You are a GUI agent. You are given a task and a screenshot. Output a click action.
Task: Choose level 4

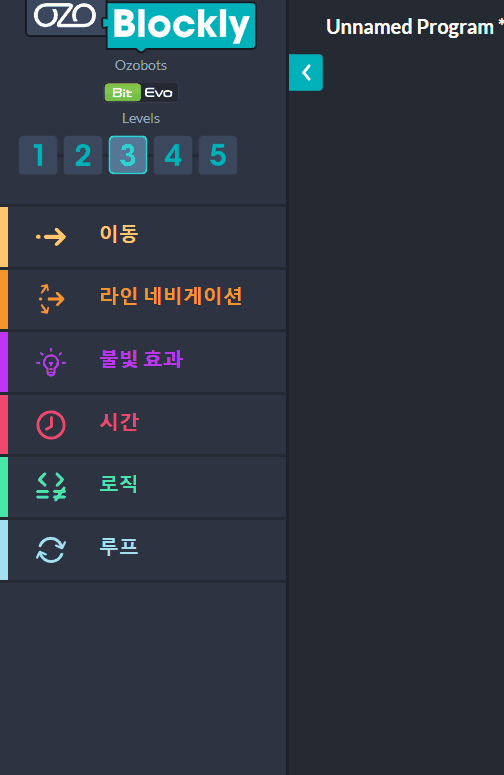[173, 155]
